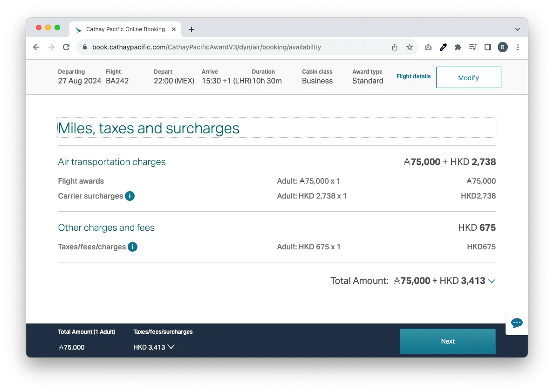Click the Taxes/fees/surcharges footer label
This screenshot has width=554, height=392.
click(163, 332)
